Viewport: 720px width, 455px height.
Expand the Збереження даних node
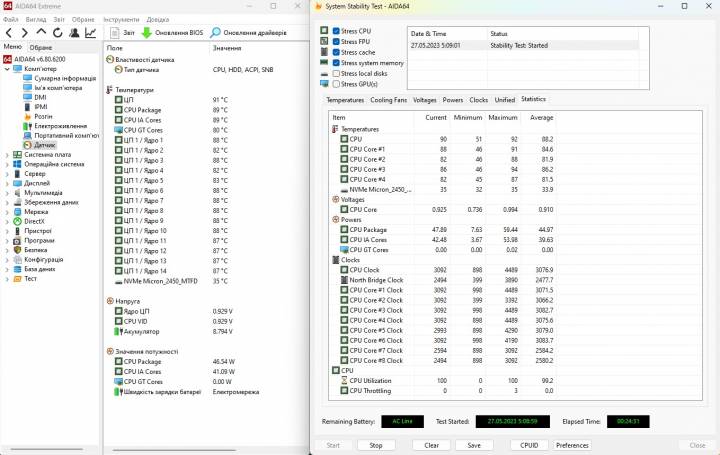pyautogui.click(x=7, y=202)
